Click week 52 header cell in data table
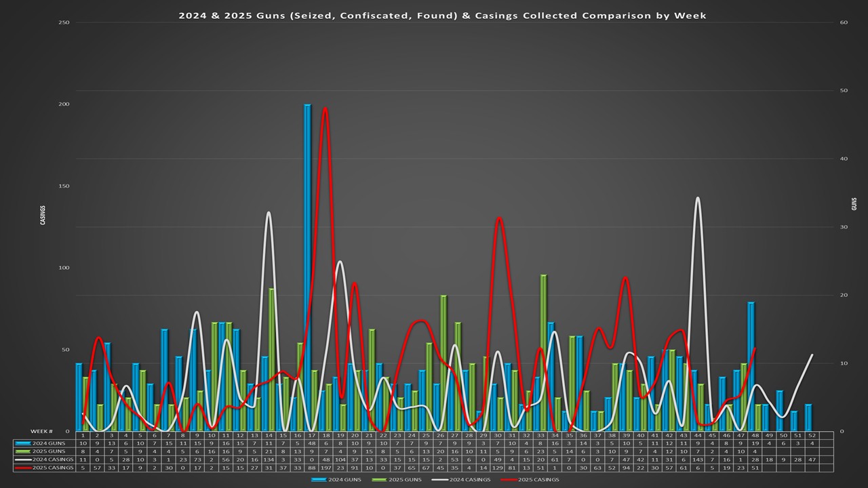868x488 pixels. click(808, 435)
